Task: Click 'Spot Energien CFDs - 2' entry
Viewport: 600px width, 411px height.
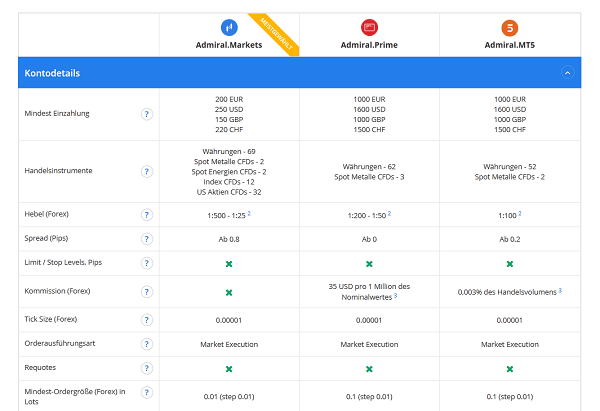Action: pyautogui.click(x=229, y=172)
